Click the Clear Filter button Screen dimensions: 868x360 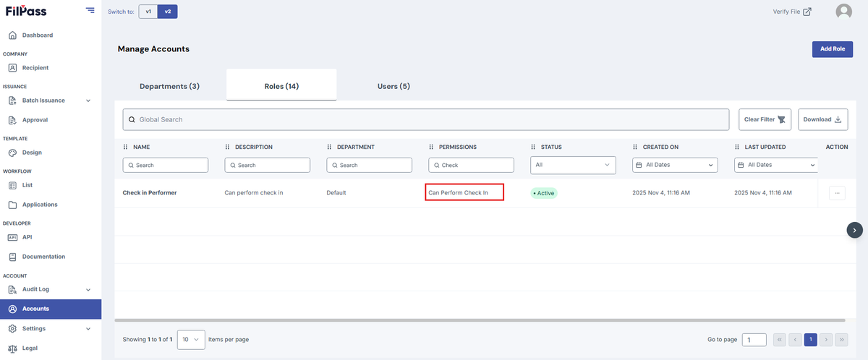pos(765,119)
